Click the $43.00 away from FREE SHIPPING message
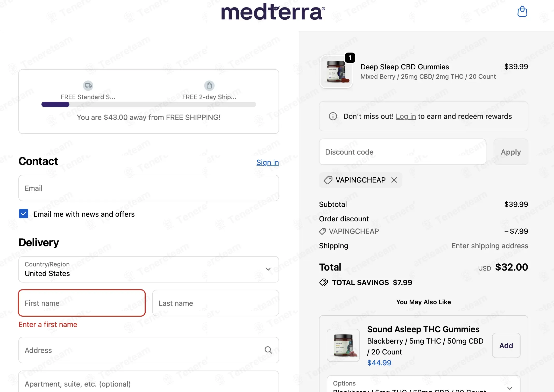 tap(149, 117)
